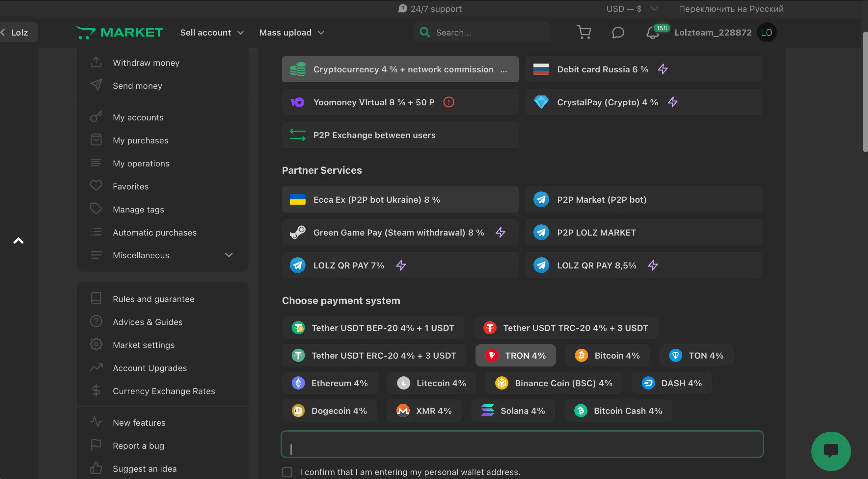The height and width of the screenshot is (479, 868).
Task: Select Solana 4% payment system
Action: coord(512,410)
